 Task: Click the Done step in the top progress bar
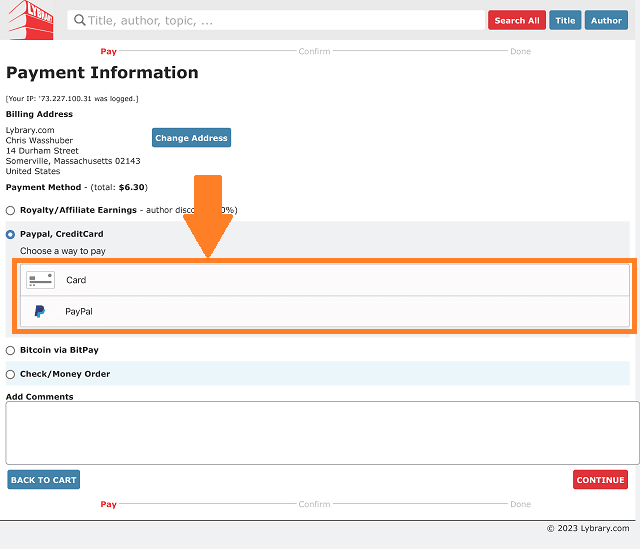pos(520,51)
